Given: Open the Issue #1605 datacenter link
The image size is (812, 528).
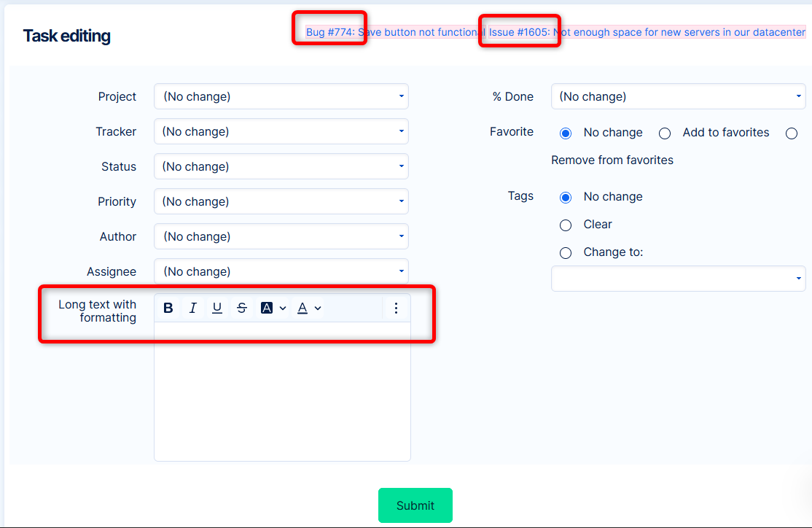Looking at the screenshot, I should point(647,33).
